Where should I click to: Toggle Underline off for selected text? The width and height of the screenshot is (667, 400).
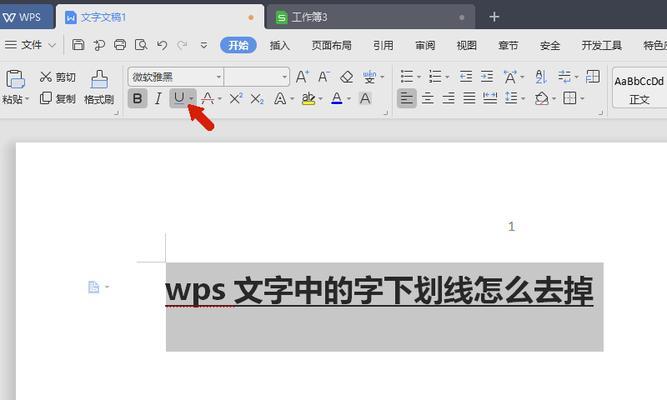pyautogui.click(x=179, y=98)
